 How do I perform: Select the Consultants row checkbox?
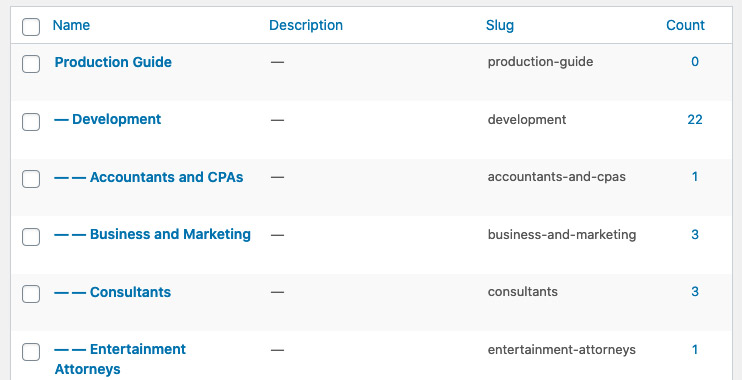point(31,294)
